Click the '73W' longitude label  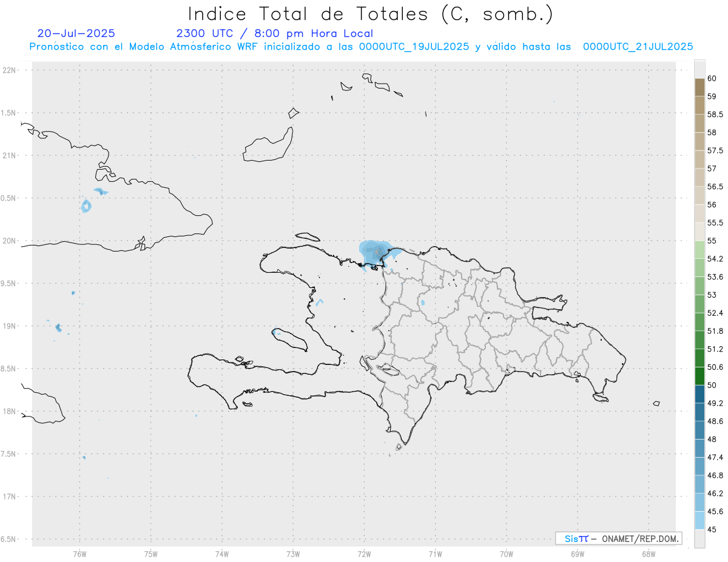pyautogui.click(x=293, y=554)
